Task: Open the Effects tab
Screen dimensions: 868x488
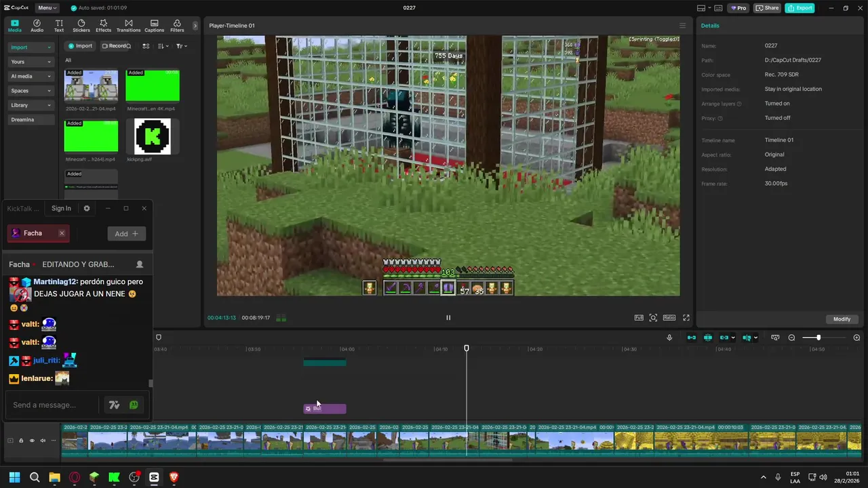Action: point(103,26)
